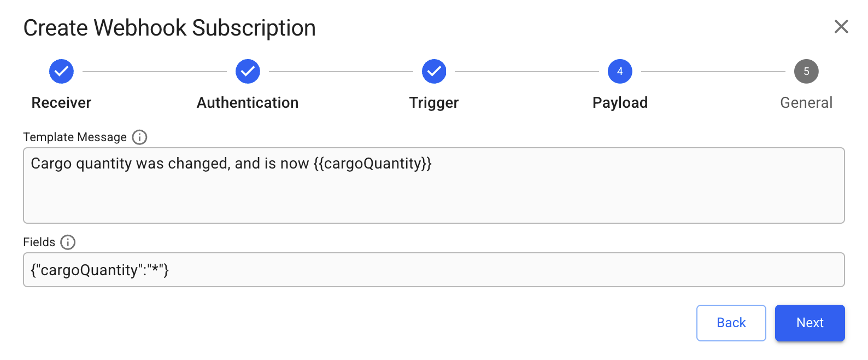Image resolution: width=868 pixels, height=360 pixels.
Task: Click the Fields info icon
Action: pyautogui.click(x=68, y=242)
